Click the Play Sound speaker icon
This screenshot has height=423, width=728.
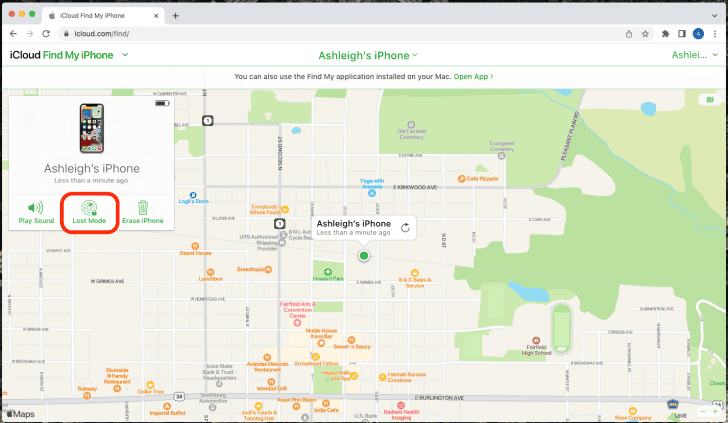36,207
